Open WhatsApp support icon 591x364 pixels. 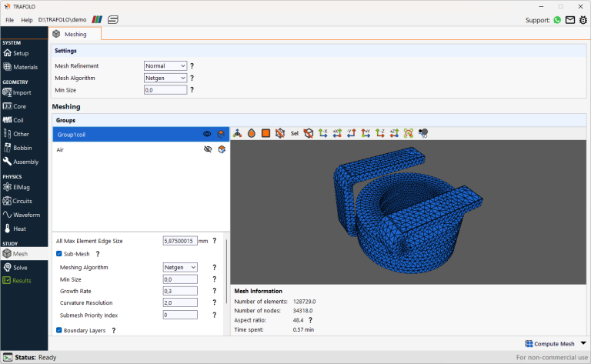[557, 20]
